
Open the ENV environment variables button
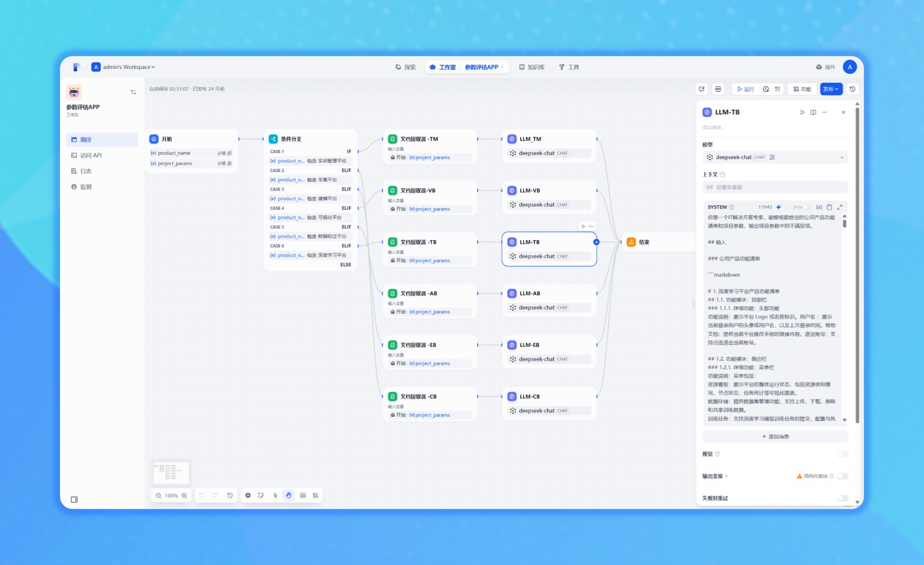[x=718, y=89]
